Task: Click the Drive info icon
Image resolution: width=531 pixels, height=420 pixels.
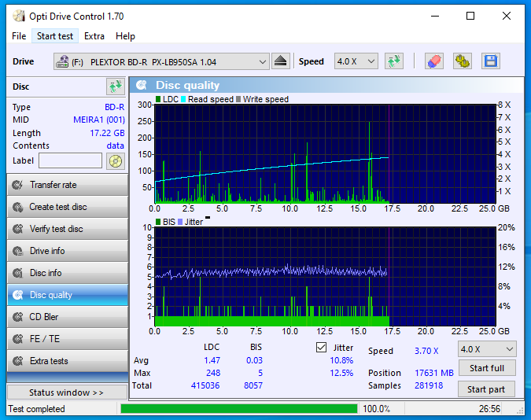Action: [17, 251]
